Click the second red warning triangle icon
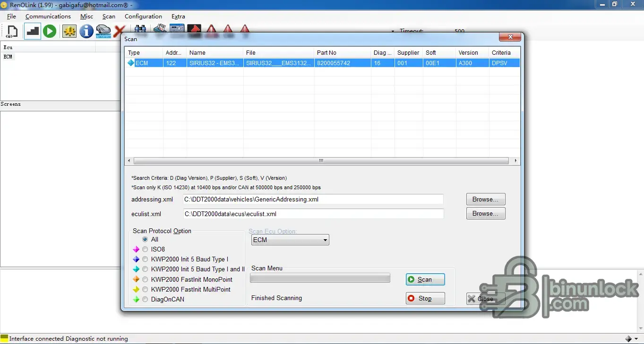 (x=228, y=29)
